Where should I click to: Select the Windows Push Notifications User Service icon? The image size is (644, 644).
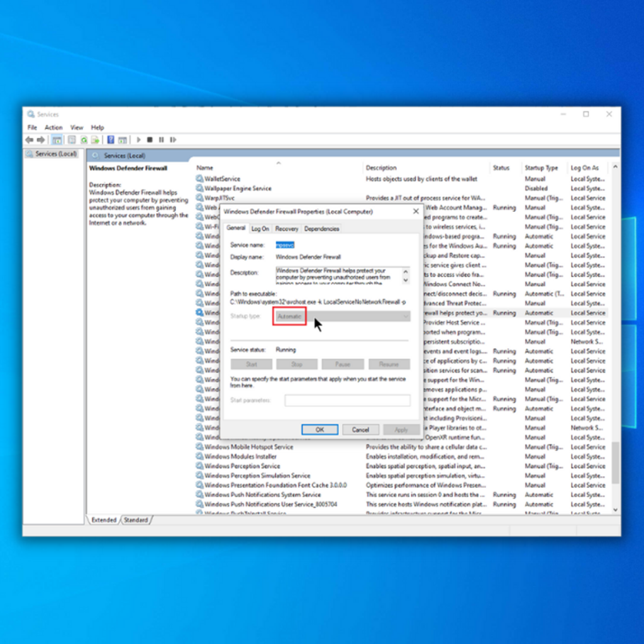click(x=199, y=504)
